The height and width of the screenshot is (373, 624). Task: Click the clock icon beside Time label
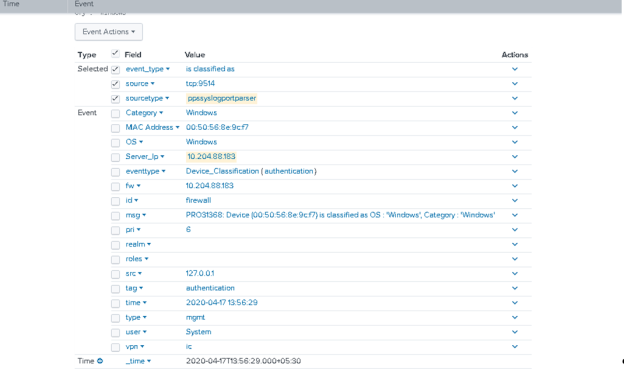[x=100, y=361]
